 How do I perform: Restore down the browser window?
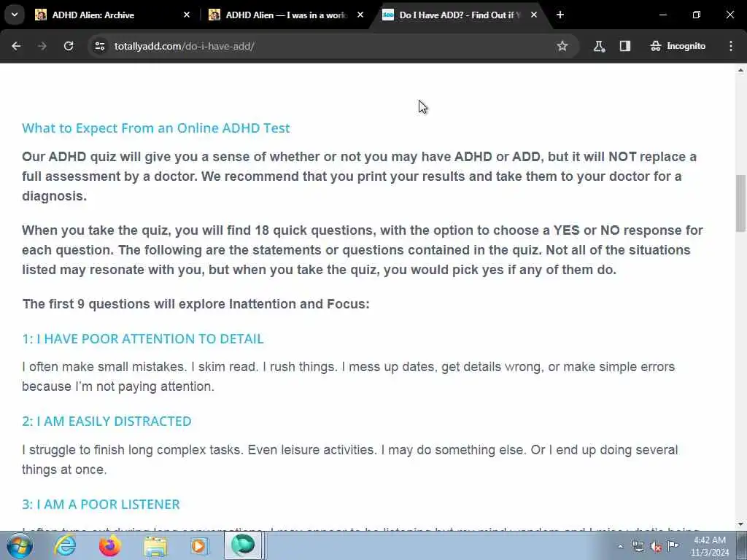tap(697, 15)
